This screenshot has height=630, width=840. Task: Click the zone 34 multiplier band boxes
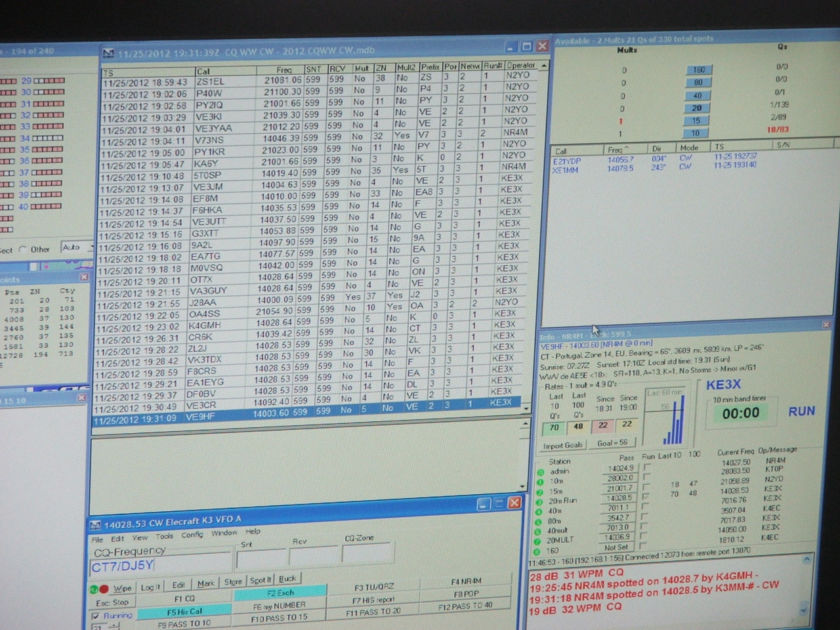point(48,138)
